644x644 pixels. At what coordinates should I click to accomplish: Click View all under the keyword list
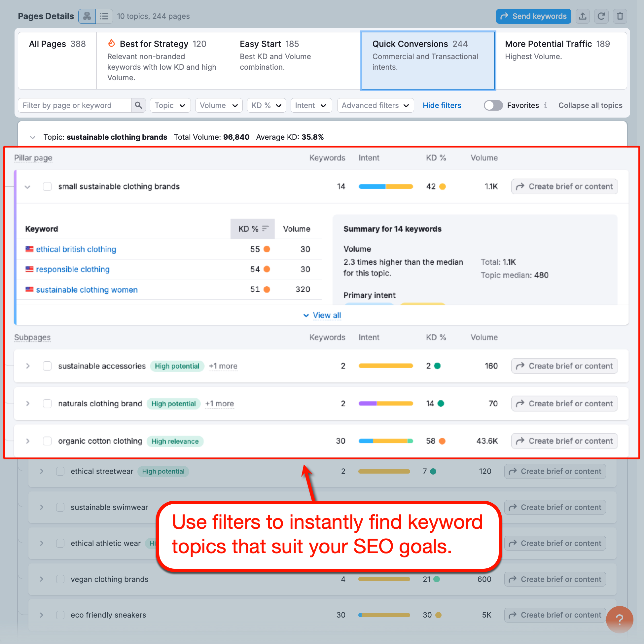[327, 315]
